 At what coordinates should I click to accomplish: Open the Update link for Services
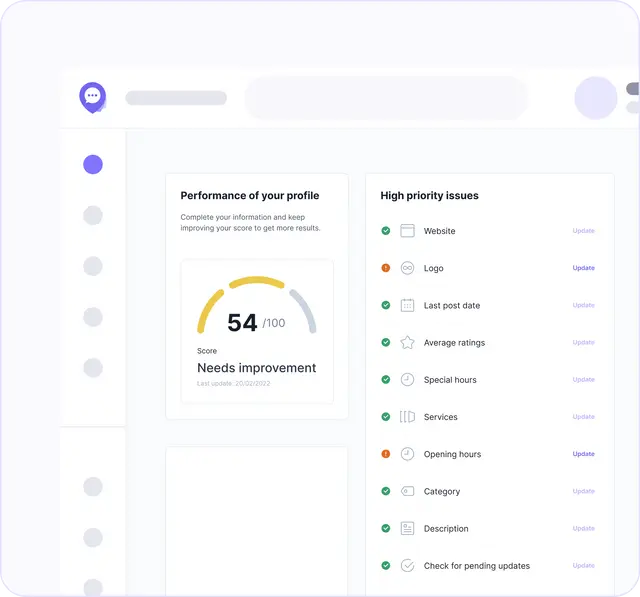[584, 417]
